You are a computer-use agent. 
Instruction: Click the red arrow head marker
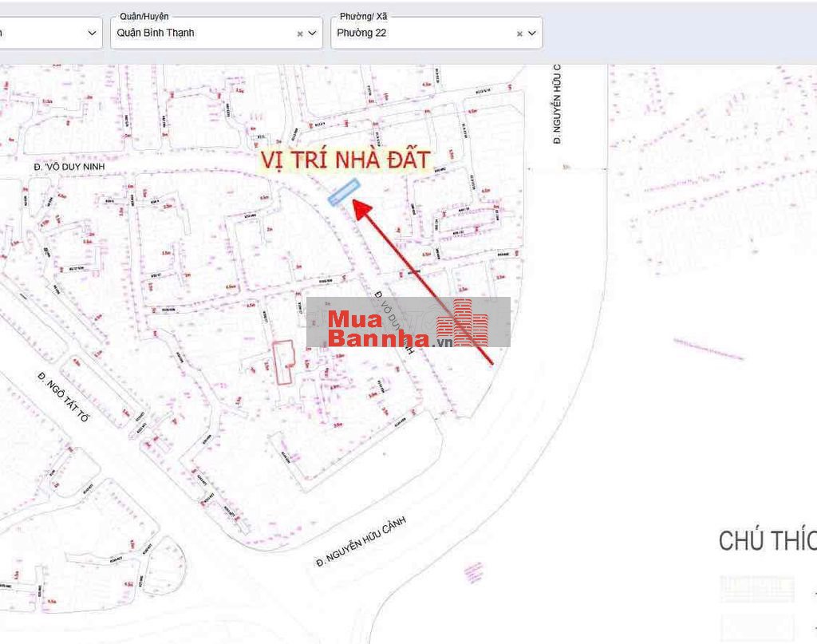tap(361, 209)
